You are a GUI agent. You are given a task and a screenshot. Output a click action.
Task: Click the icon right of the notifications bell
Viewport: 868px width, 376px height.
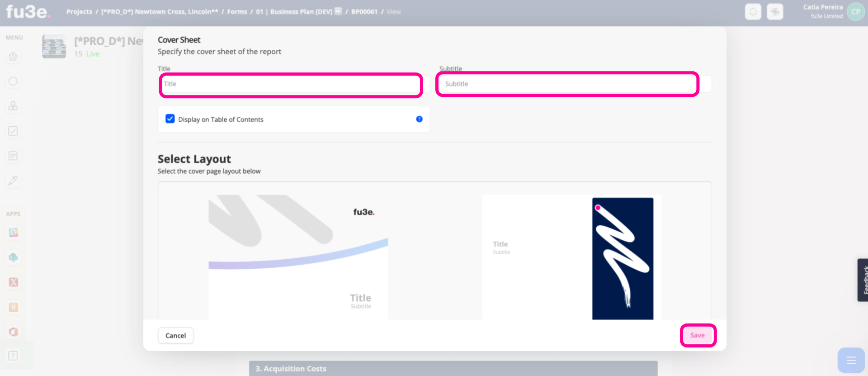pos(775,12)
